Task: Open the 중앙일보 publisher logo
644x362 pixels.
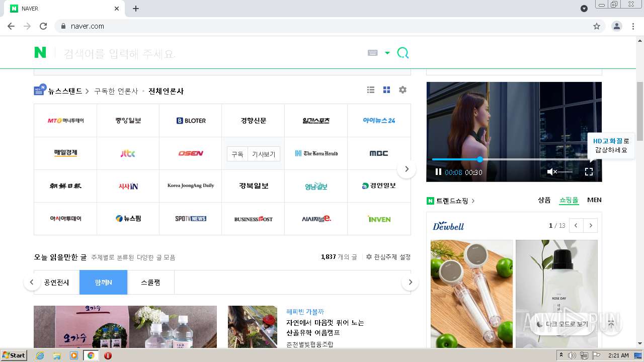Action: [128, 121]
